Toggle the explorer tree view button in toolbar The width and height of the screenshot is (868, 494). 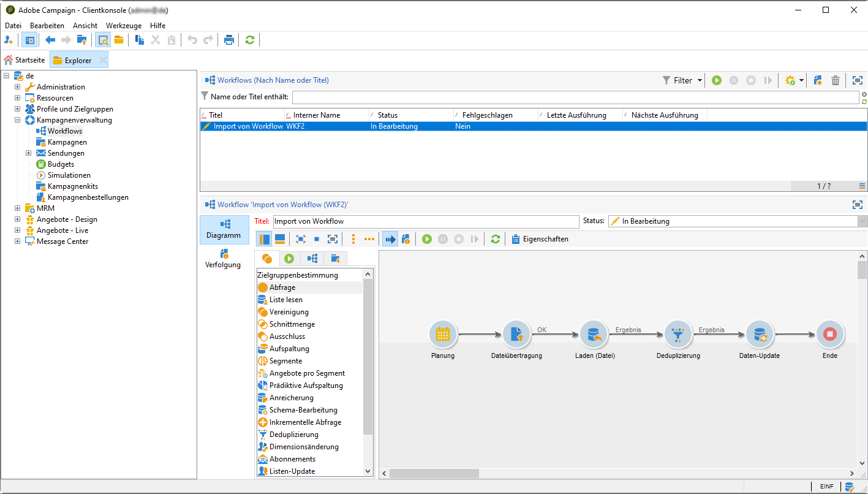tap(29, 40)
